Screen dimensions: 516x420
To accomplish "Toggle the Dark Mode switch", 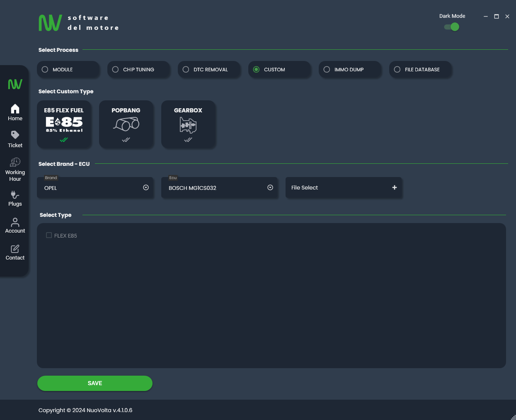I will [x=452, y=27].
